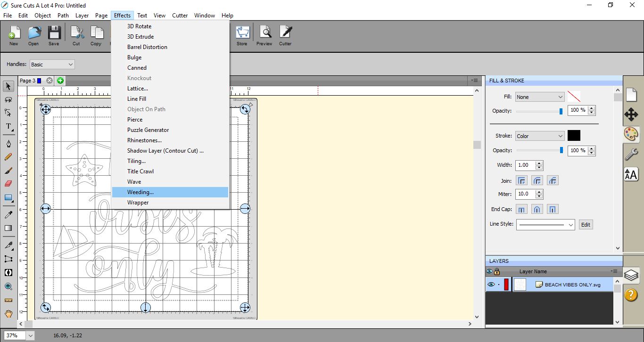Click the Edit button for line style
The width and height of the screenshot is (644, 342).
pyautogui.click(x=586, y=225)
